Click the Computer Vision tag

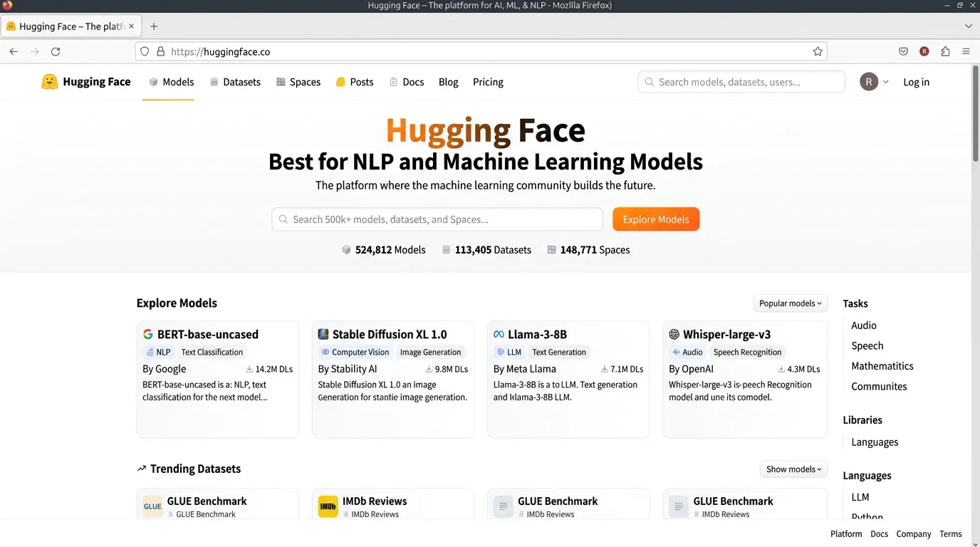[355, 352]
